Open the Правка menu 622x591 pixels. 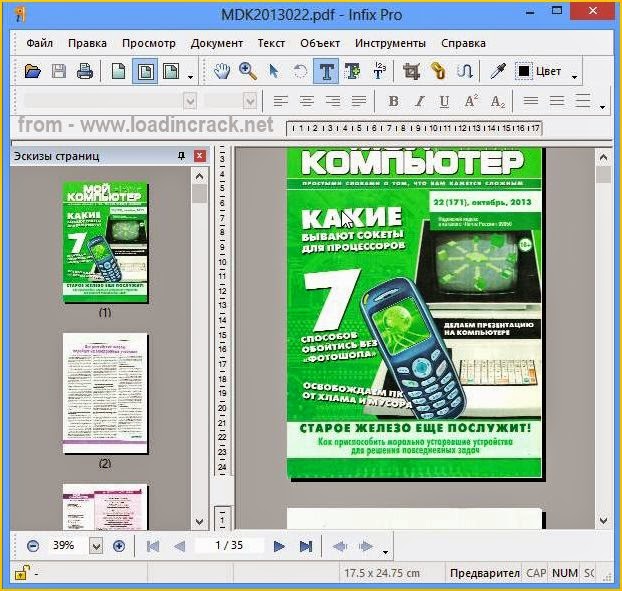87,43
